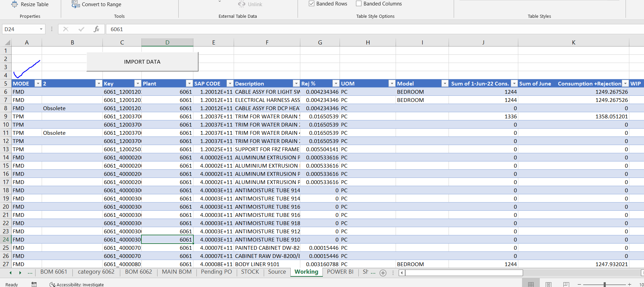Open the Description filter dropdown

point(296,83)
